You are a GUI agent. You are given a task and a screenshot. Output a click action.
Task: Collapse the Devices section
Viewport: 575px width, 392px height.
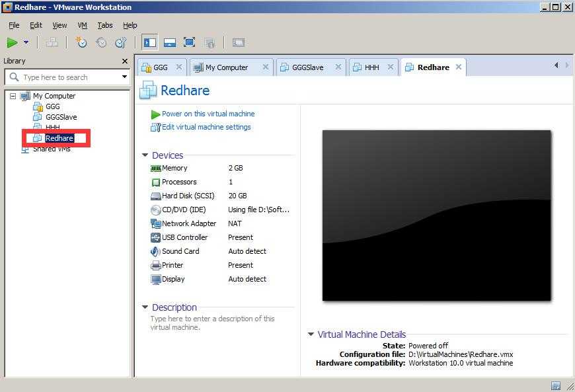tap(145, 155)
